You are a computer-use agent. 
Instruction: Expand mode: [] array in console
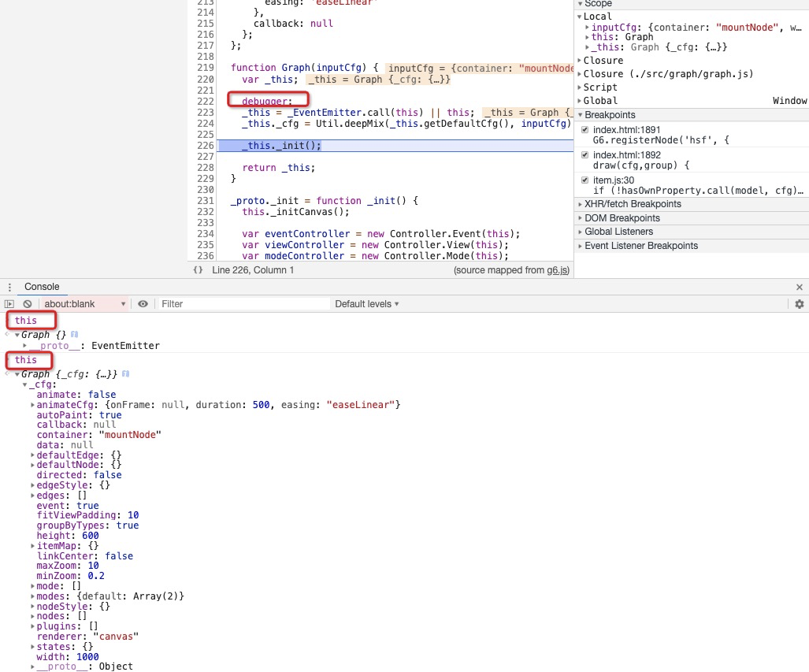pos(32,586)
